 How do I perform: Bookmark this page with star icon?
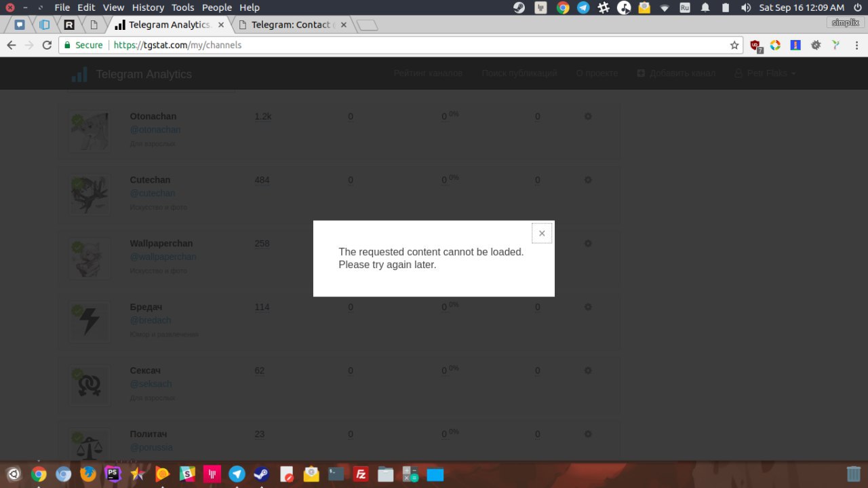tap(734, 45)
